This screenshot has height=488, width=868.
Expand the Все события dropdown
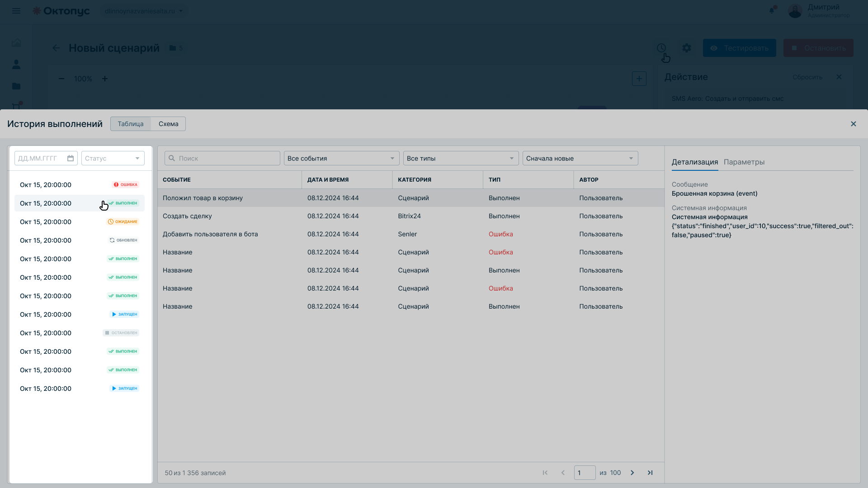click(342, 158)
